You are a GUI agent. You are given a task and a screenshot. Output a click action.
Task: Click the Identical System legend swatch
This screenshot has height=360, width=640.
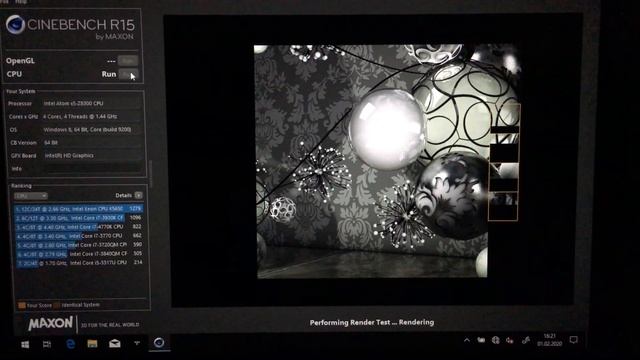[57, 305]
